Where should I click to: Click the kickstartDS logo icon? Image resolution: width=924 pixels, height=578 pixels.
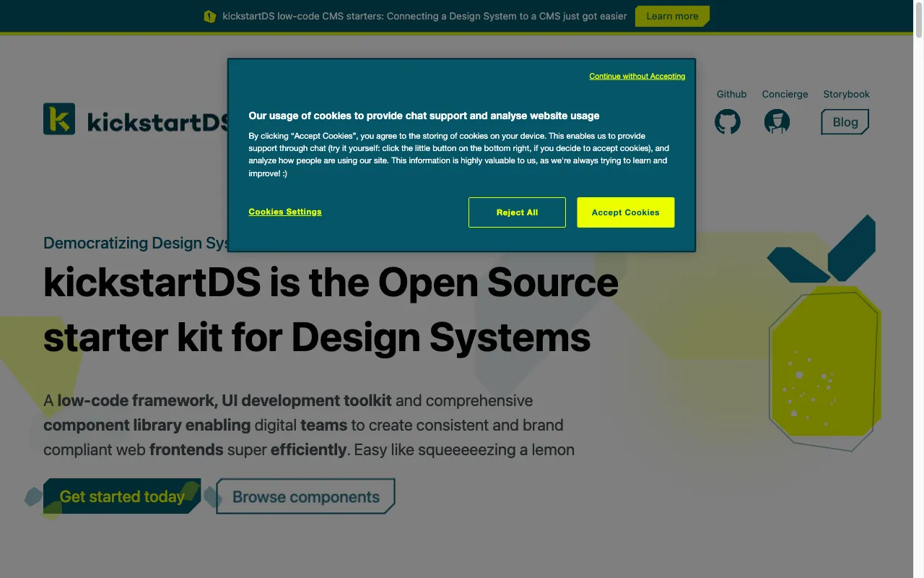point(59,118)
